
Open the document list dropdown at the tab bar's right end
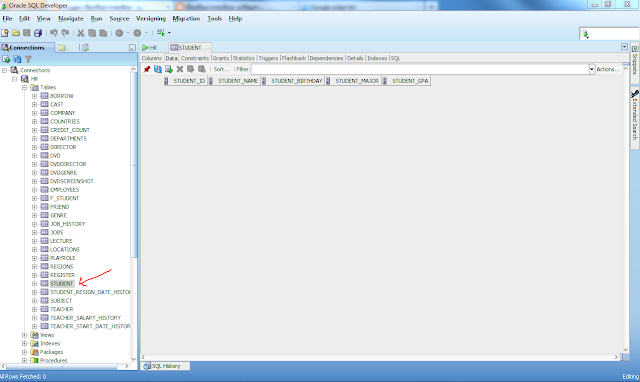point(624,47)
